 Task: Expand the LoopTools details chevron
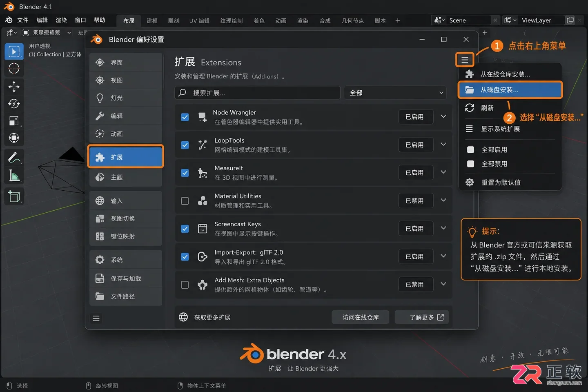443,144
